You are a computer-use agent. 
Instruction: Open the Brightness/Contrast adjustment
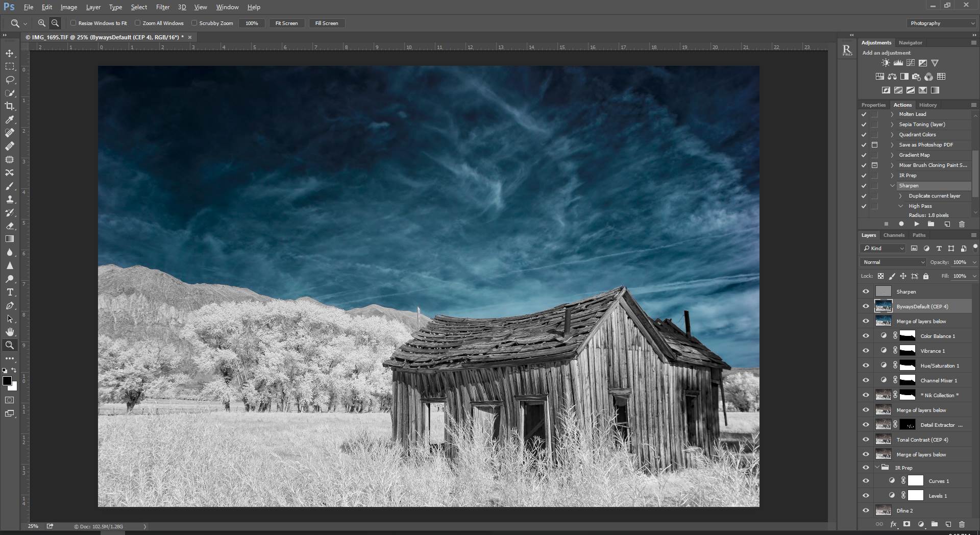pyautogui.click(x=885, y=63)
